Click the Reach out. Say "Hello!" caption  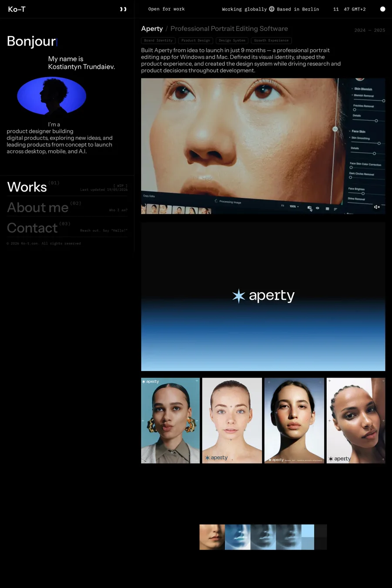(104, 230)
